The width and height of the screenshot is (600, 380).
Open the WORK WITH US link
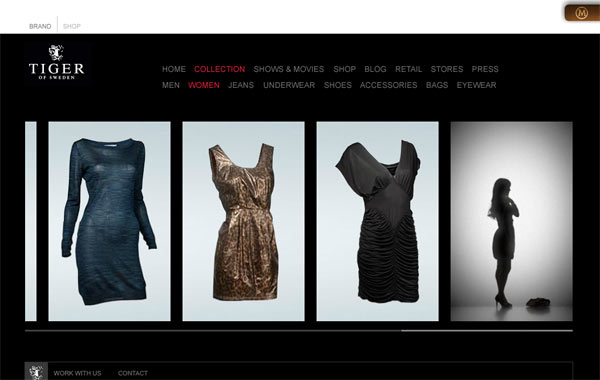click(x=77, y=373)
